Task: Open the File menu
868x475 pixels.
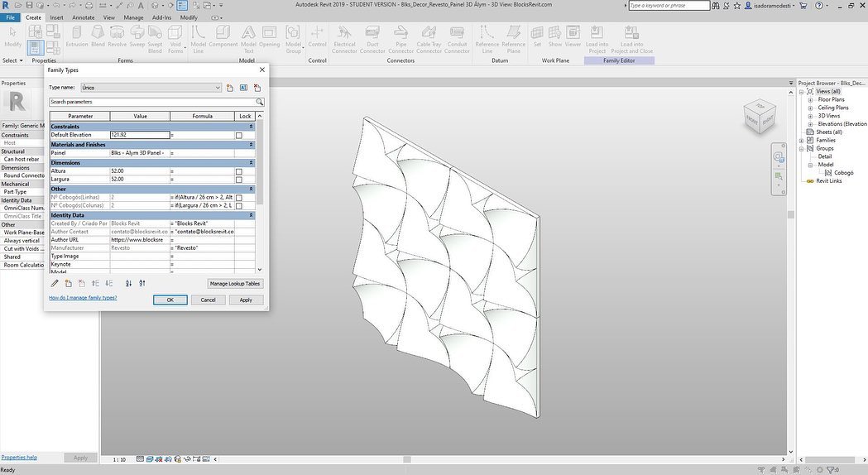Action: [10, 17]
